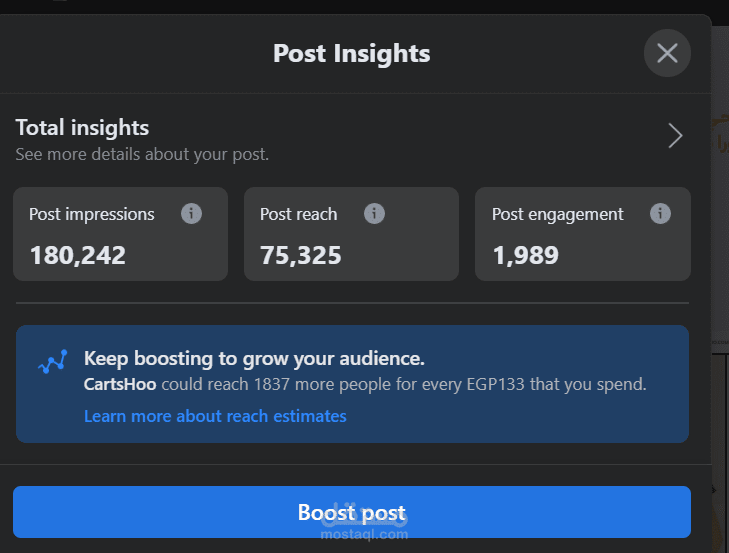Select the Post impressions label
The width and height of the screenshot is (729, 553).
[92, 214]
